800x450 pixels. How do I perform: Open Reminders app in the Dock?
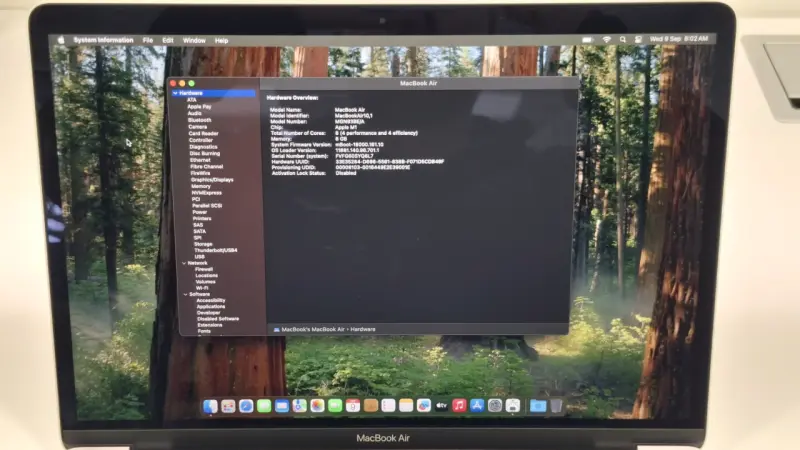click(388, 406)
